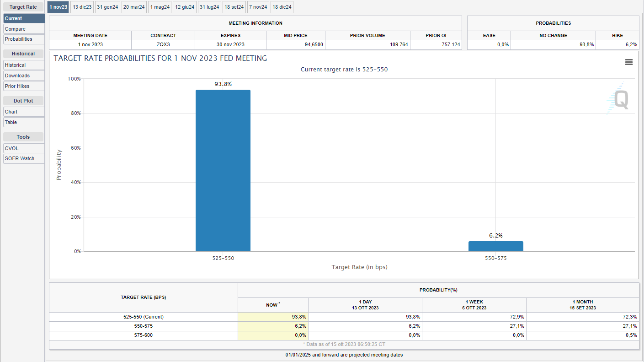Click the 1 nov23 active tab
Image resolution: width=644 pixels, height=362 pixels.
pos(58,7)
